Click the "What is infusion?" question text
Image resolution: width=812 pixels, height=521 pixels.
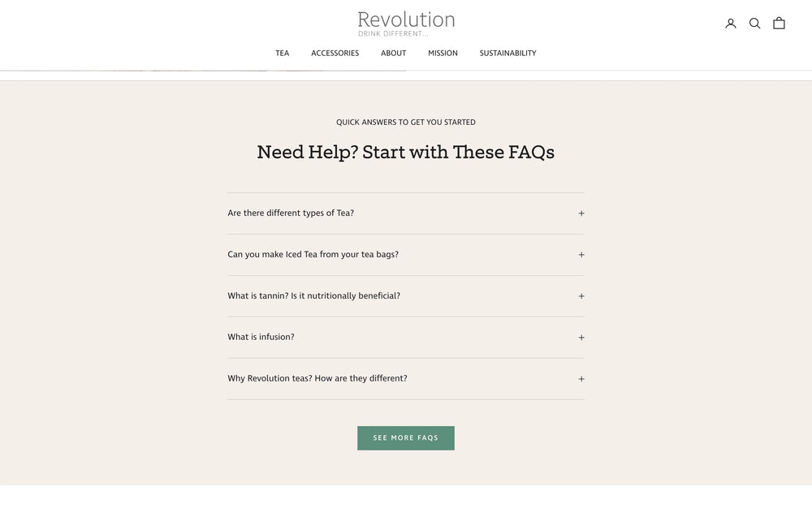(x=261, y=335)
